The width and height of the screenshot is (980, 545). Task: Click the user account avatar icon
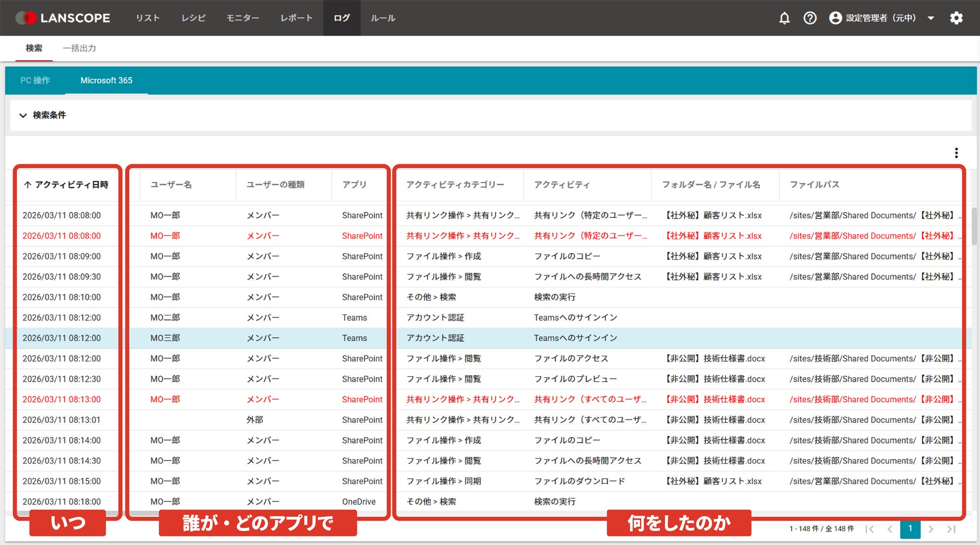click(x=835, y=18)
